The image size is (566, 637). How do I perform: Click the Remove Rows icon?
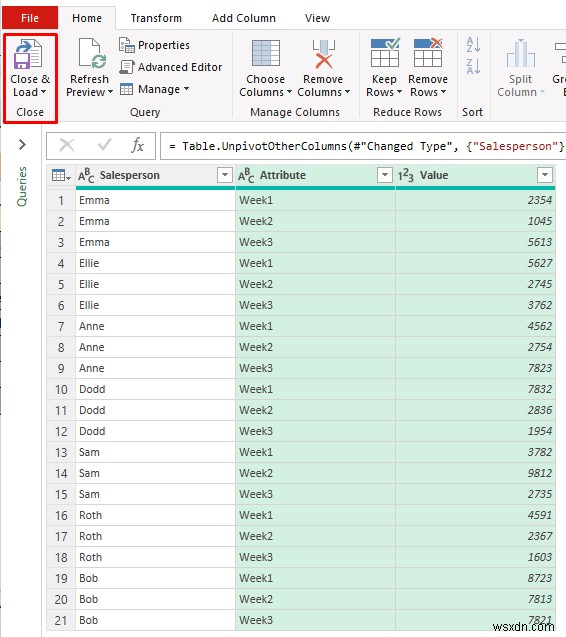[x=428, y=52]
